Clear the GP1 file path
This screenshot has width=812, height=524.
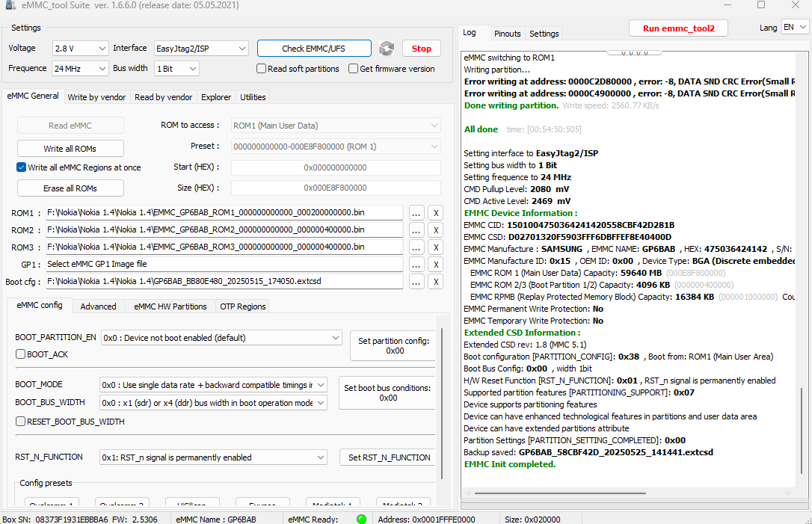point(436,265)
